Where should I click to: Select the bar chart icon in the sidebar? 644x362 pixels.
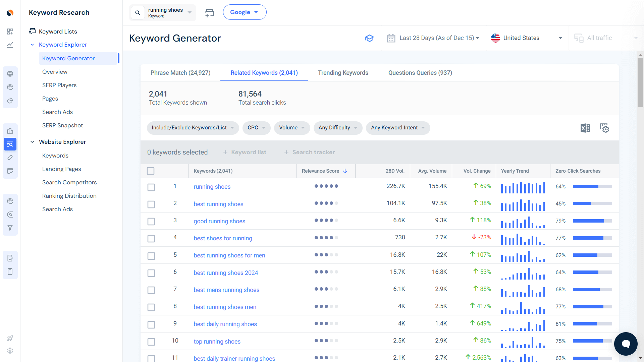(10, 131)
